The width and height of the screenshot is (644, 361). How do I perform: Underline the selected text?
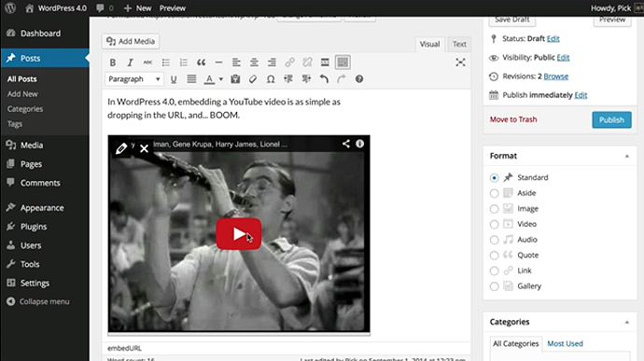point(174,79)
